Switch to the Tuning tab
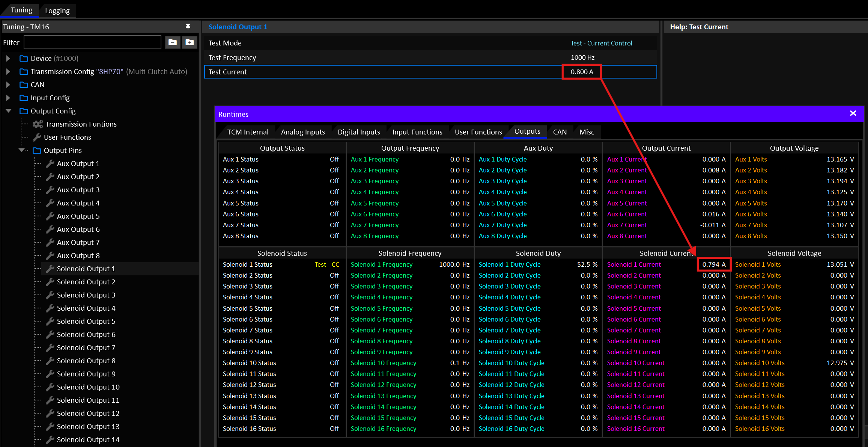Image resolution: width=868 pixels, height=447 pixels. (x=21, y=10)
